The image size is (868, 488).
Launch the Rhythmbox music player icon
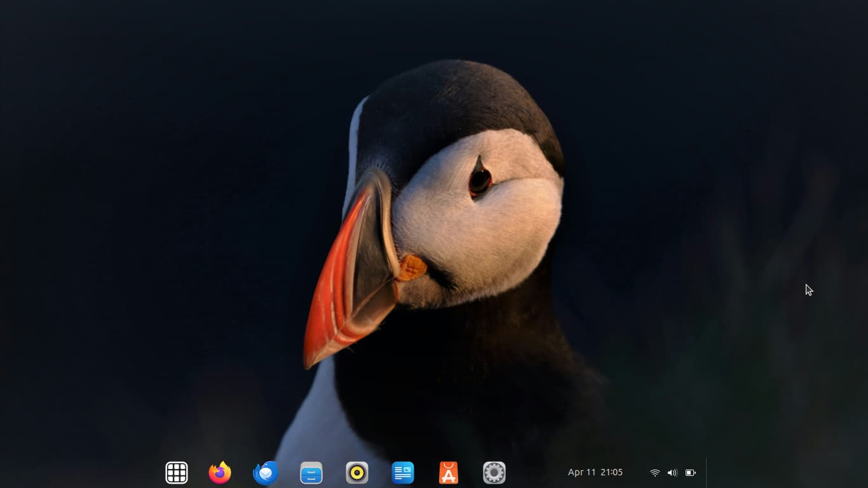point(357,473)
